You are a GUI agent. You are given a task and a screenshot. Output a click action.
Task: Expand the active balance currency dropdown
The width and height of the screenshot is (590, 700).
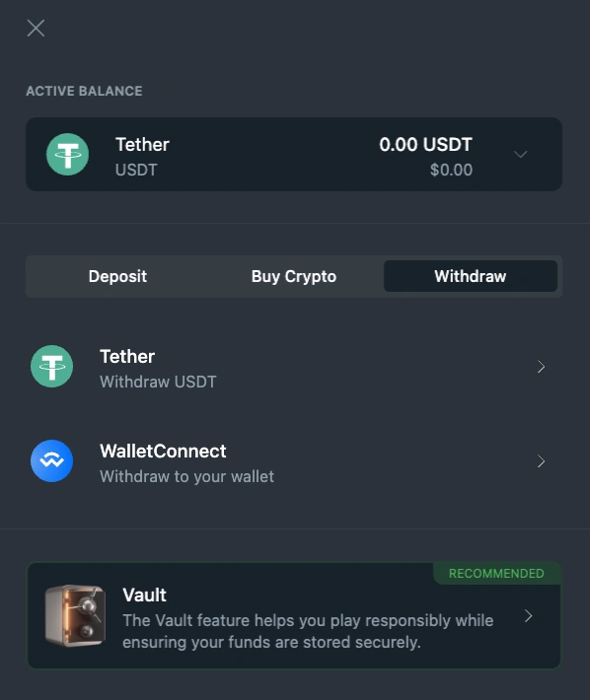tap(521, 155)
